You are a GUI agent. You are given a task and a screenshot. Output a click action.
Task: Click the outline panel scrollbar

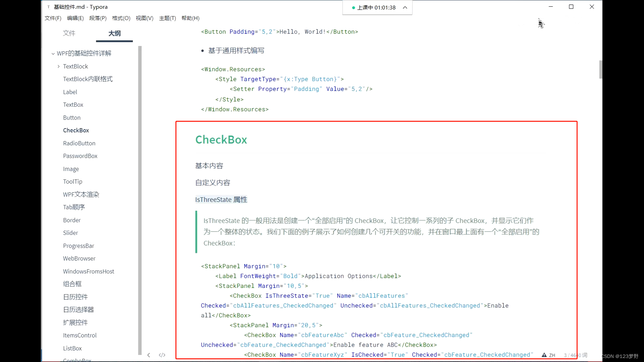tap(140, 200)
